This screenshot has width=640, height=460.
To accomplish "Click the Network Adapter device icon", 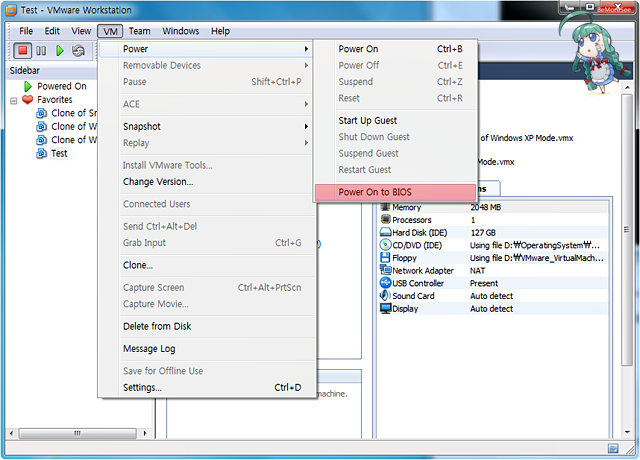I will 385,270.
